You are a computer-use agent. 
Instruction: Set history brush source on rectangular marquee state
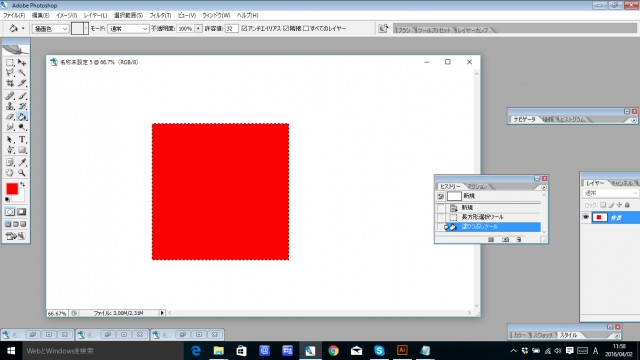coord(441,217)
